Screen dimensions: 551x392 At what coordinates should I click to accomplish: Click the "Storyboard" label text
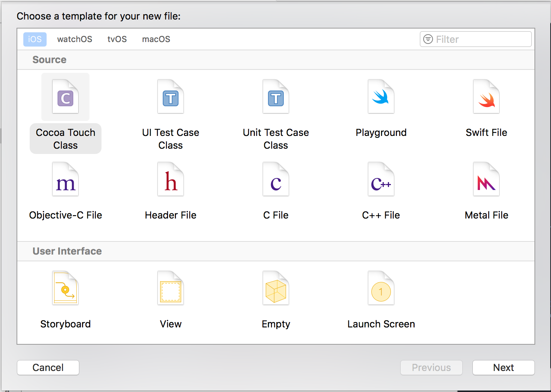point(65,324)
